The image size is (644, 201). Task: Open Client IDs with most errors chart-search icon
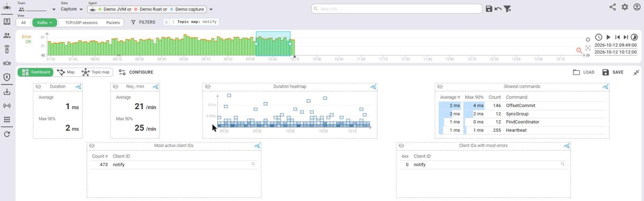(x=567, y=146)
